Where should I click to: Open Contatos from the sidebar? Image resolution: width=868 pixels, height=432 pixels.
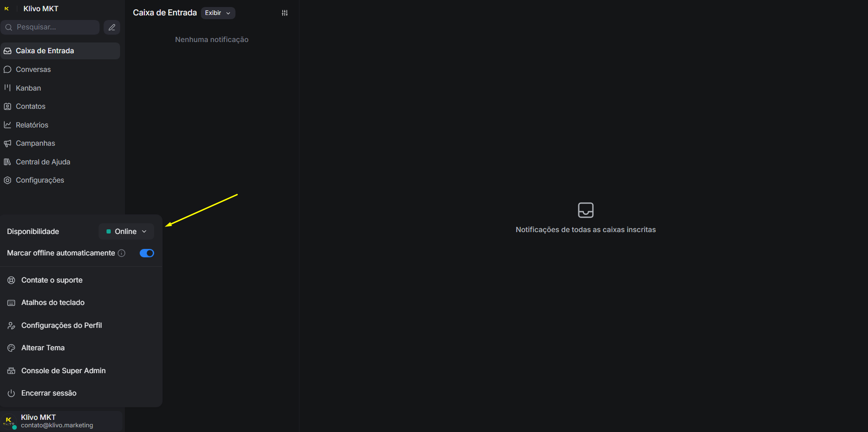[60, 106]
